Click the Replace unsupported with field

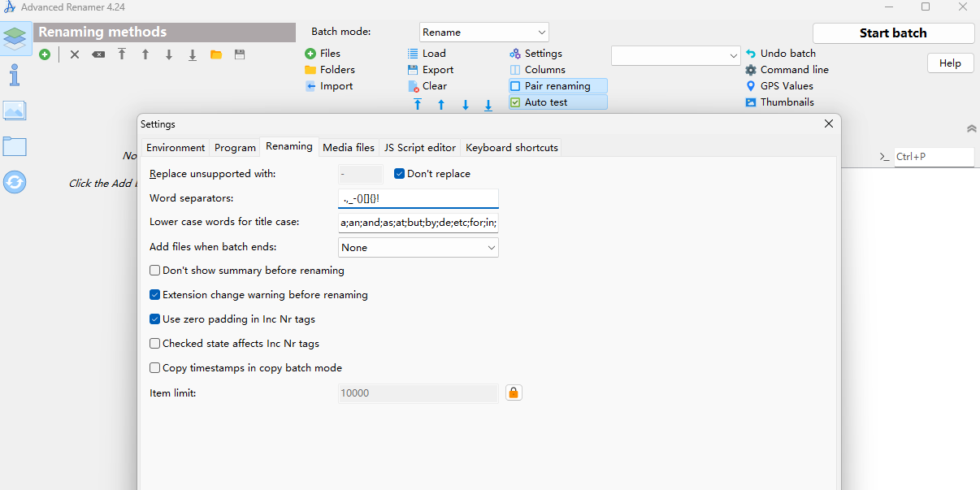tap(361, 174)
